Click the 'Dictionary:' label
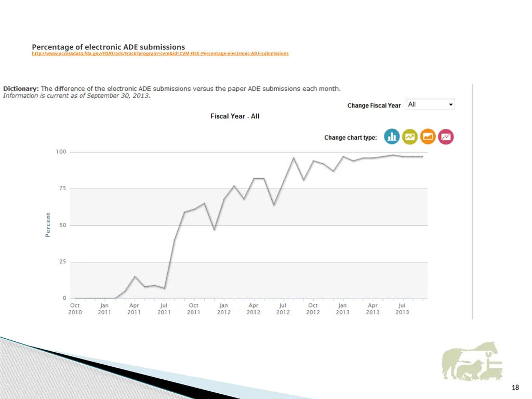 tap(21, 88)
